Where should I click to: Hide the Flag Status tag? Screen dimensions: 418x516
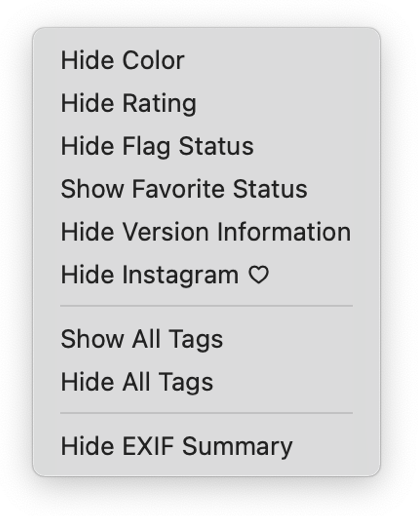tap(206, 146)
